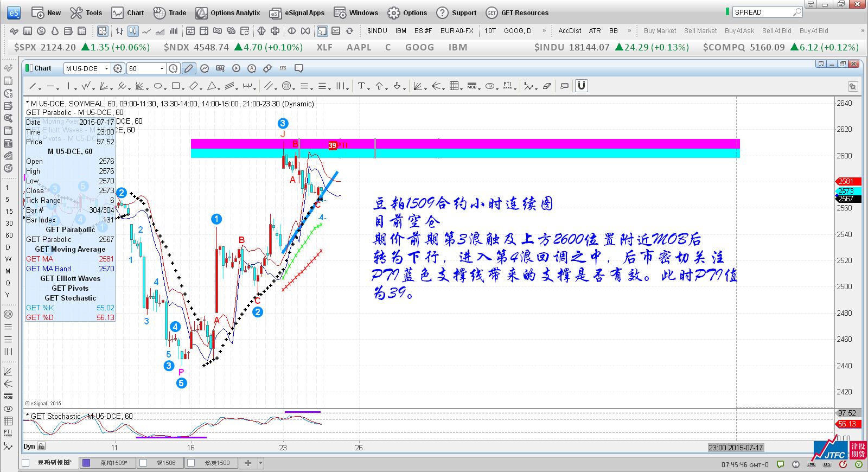868x472 pixels.
Task: Open Options Analytix menu
Action: (228, 12)
